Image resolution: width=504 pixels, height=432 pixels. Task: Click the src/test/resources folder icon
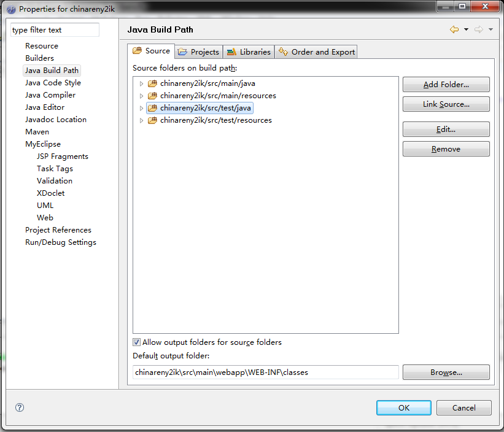click(x=152, y=120)
